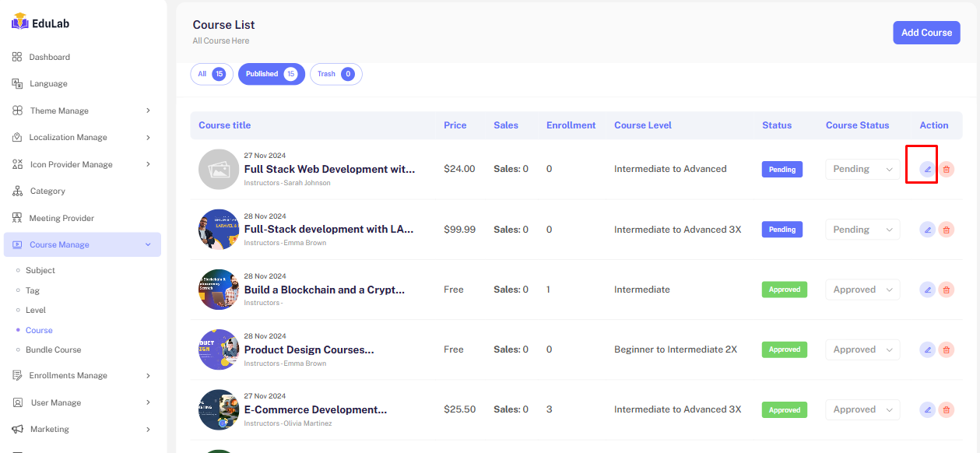
Task: Open Course Status dropdown for first Pending course
Action: pyautogui.click(x=862, y=169)
